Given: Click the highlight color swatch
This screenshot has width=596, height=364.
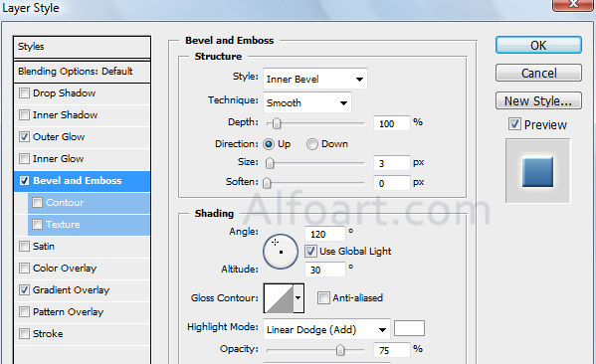Looking at the screenshot, I should pos(409,328).
